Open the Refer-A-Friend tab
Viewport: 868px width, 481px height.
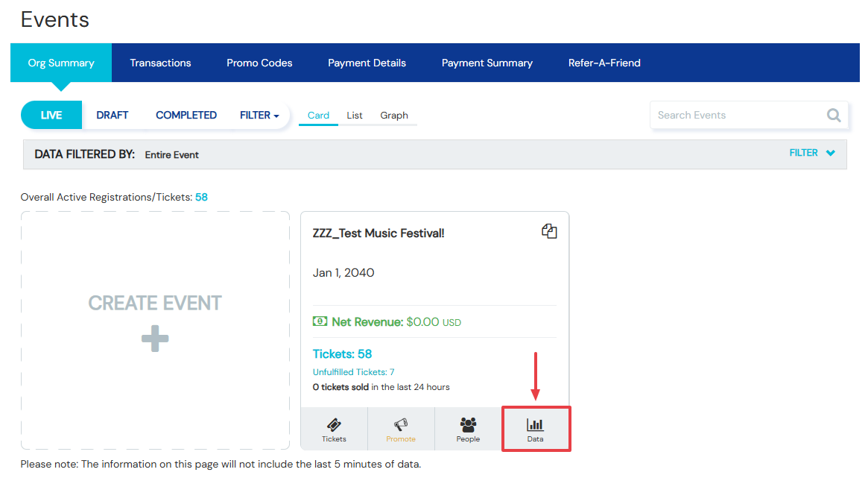(604, 63)
